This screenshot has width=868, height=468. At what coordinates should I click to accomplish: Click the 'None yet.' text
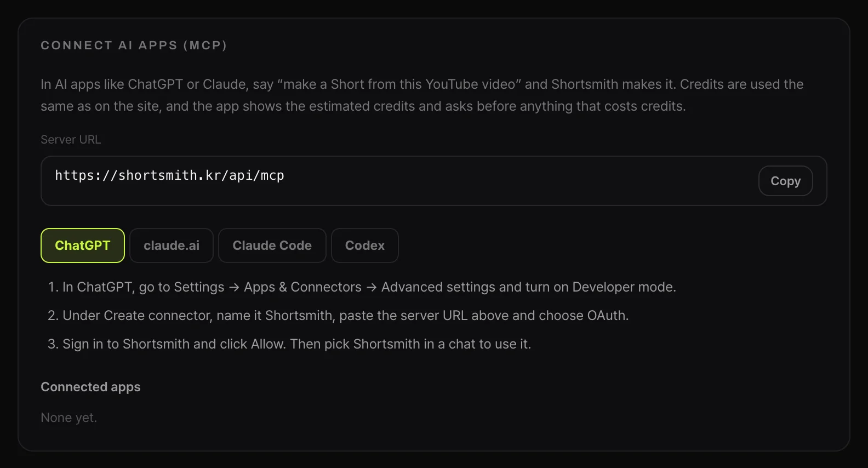(x=68, y=418)
